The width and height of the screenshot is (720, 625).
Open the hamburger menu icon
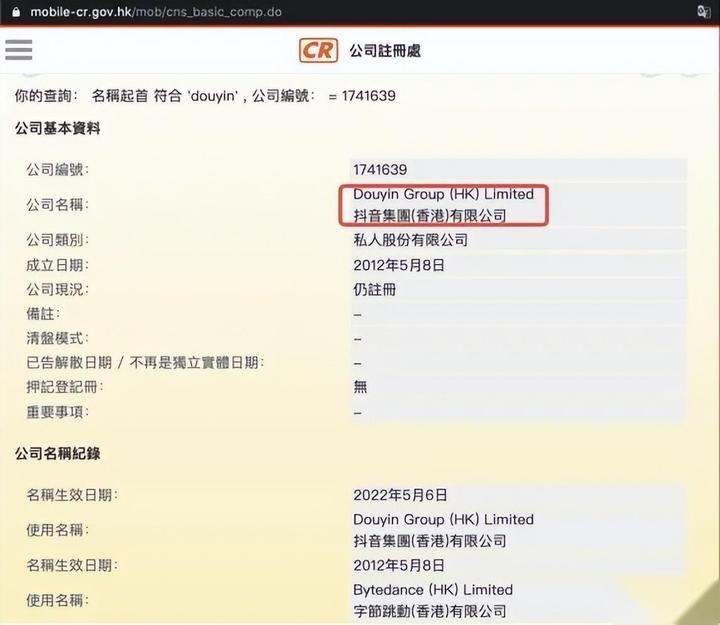click(19, 50)
